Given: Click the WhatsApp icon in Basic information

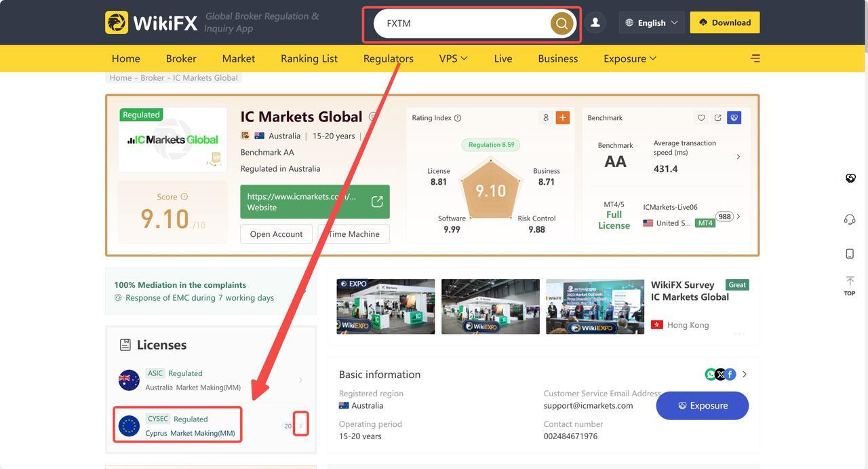Looking at the screenshot, I should point(711,374).
